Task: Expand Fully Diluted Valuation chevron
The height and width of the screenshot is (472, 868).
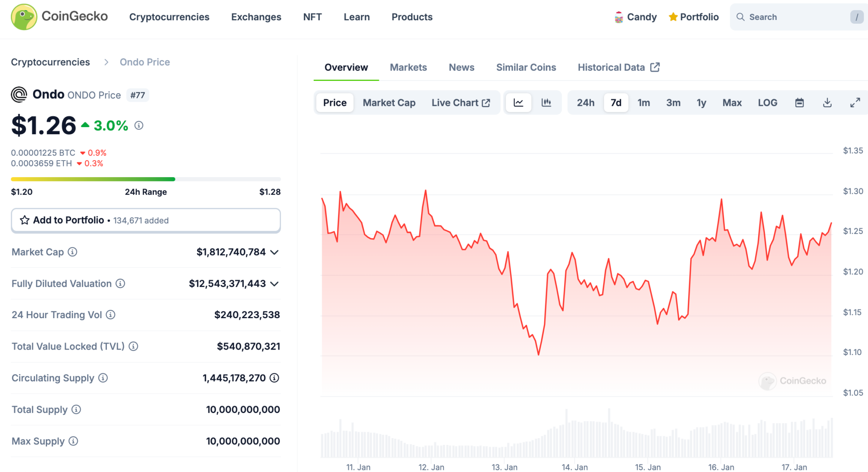Action: 275,284
